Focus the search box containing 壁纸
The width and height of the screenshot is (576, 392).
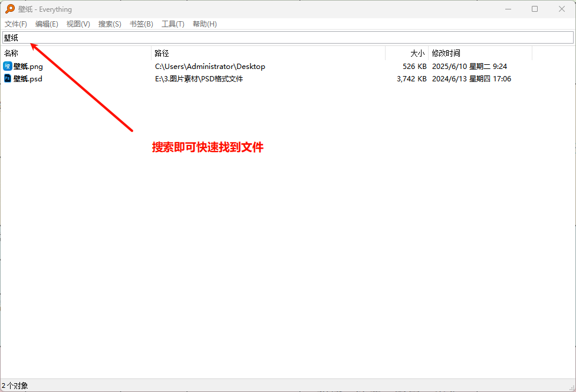tap(288, 38)
